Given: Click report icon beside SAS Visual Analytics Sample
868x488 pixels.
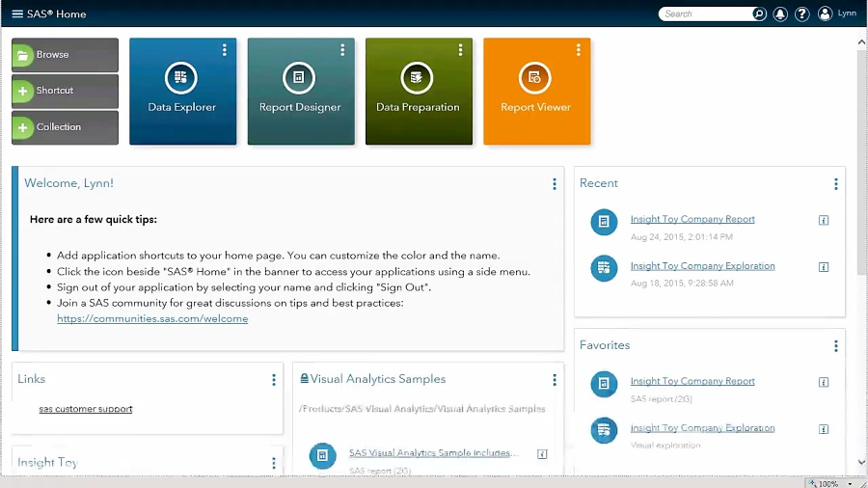Looking at the screenshot, I should tap(322, 455).
